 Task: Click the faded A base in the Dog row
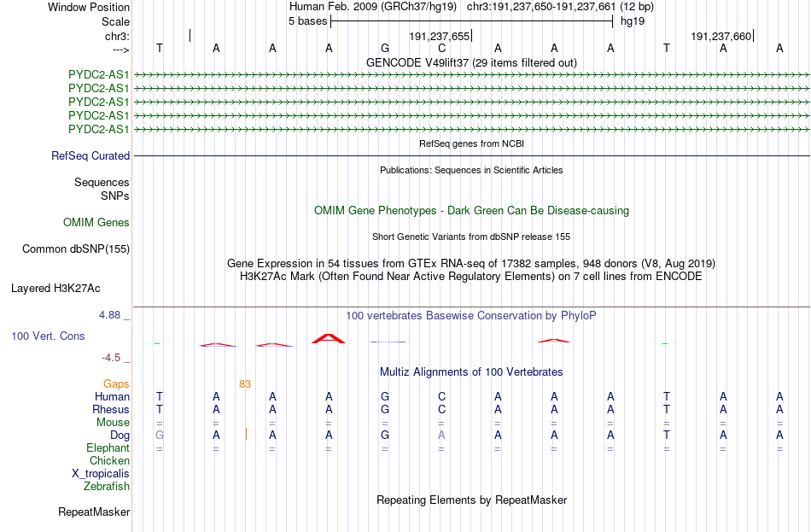pos(441,436)
